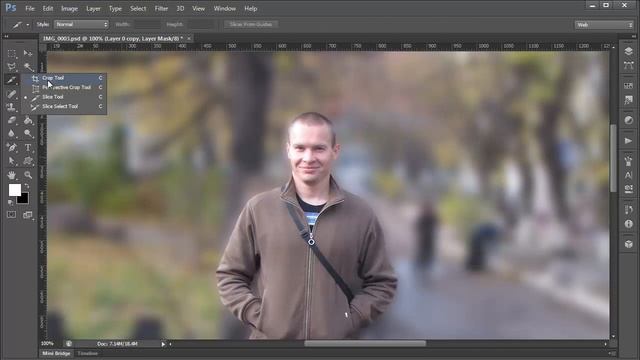Switch to the Timeline tab
Viewport: 640px width, 360px height.
(88, 353)
